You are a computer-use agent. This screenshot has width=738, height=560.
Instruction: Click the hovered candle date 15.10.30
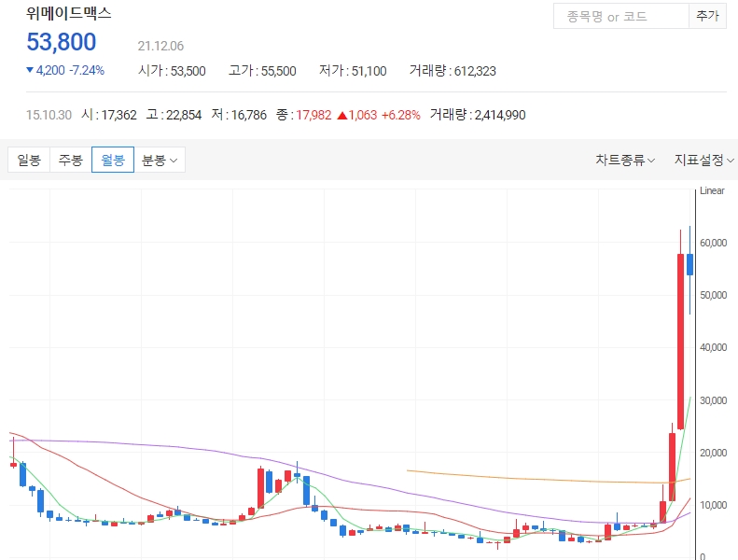[x=49, y=115]
